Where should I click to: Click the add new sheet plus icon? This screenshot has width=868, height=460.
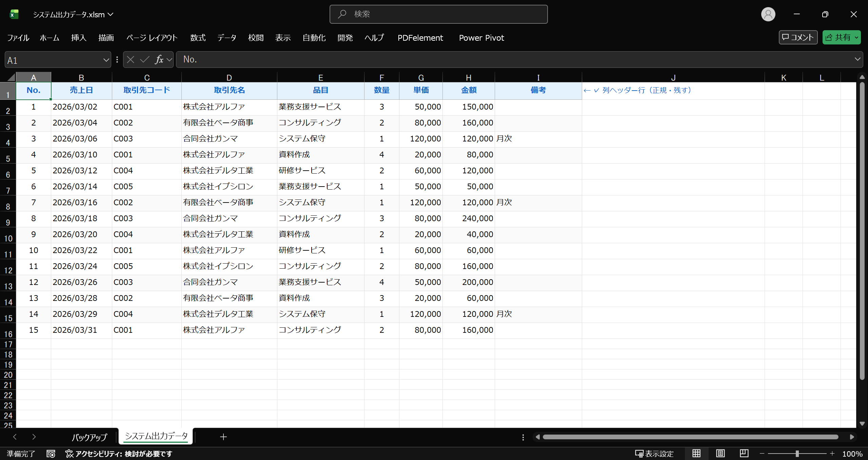(223, 437)
